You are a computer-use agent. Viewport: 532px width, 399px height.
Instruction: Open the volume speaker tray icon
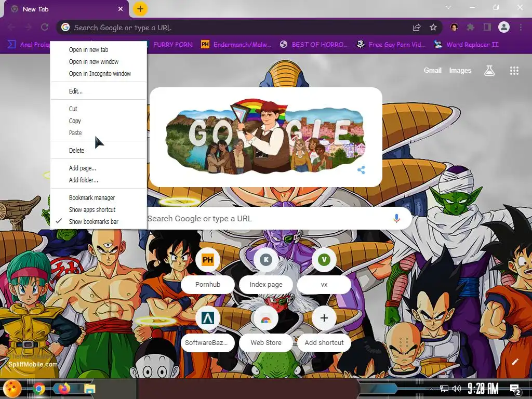point(456,389)
